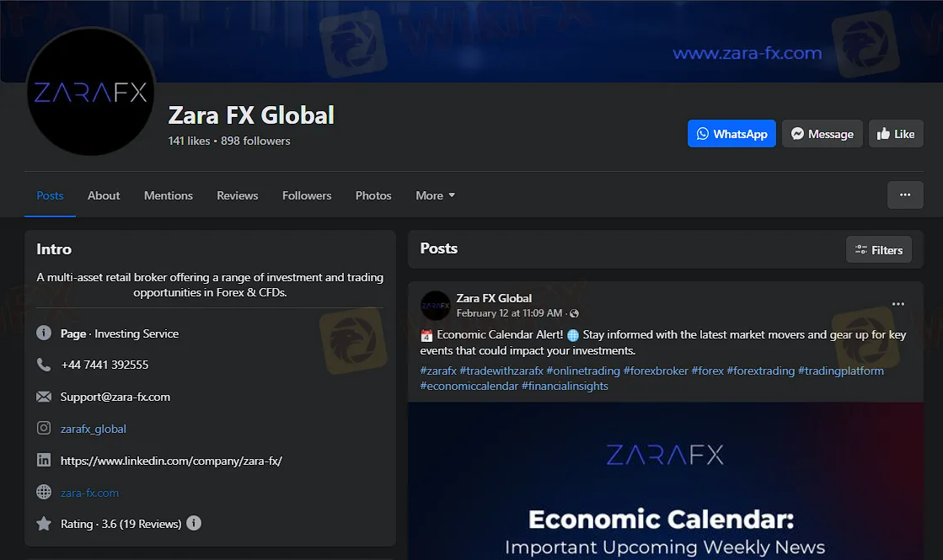The height and width of the screenshot is (560, 943).
Task: Open the #tradingplatform hashtag
Action: [841, 371]
